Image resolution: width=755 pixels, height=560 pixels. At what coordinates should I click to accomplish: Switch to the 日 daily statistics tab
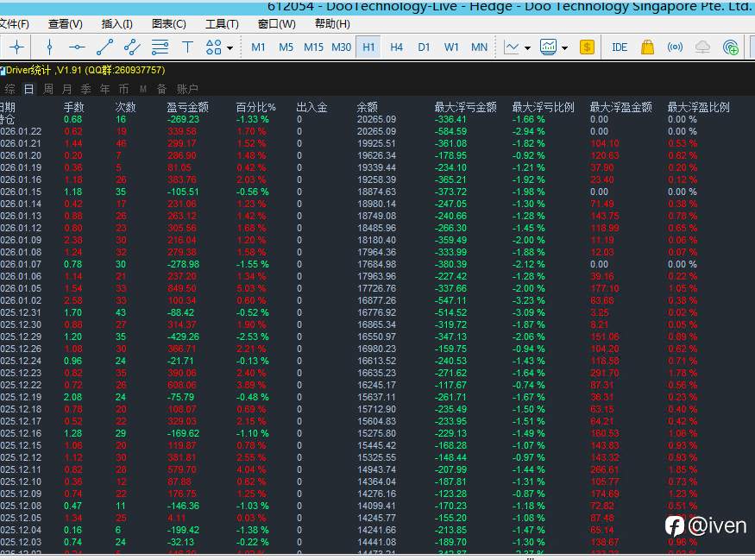28,89
